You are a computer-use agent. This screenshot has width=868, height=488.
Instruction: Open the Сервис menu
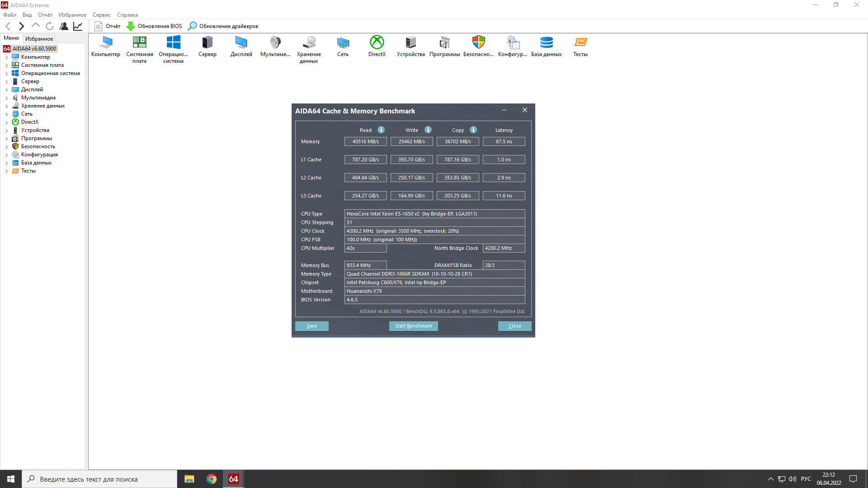101,15
